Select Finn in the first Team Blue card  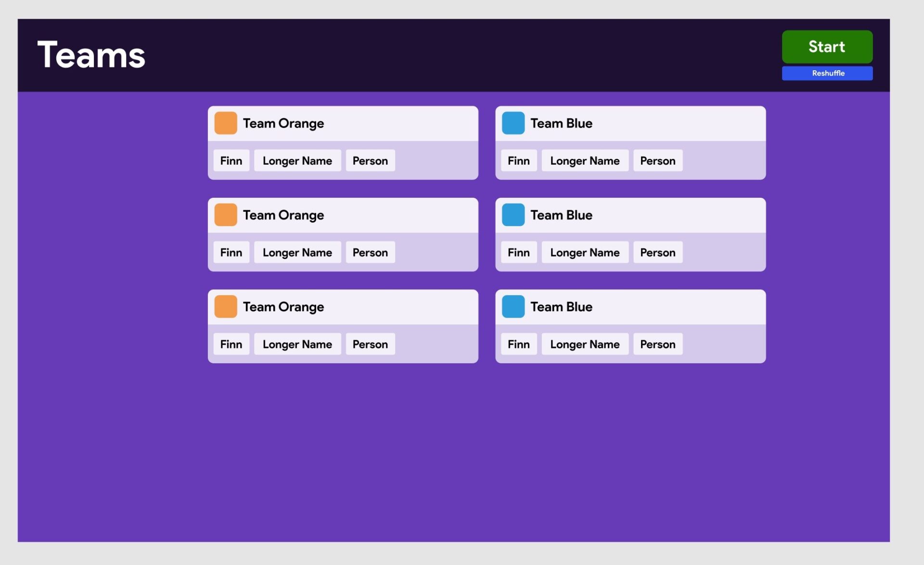(518, 160)
